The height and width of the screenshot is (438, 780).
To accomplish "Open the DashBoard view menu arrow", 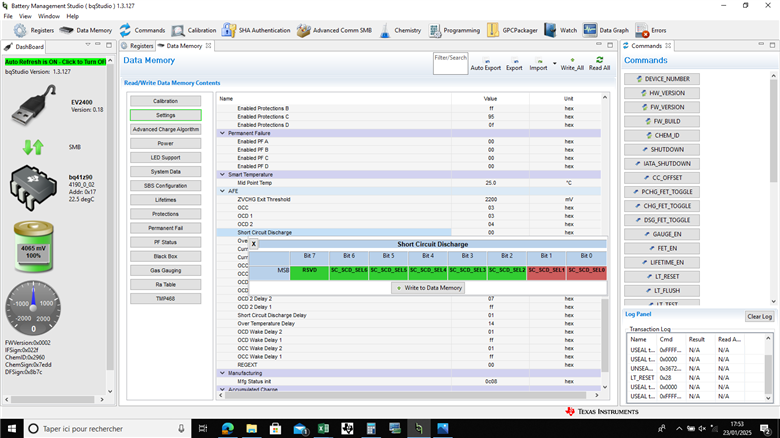I will (x=88, y=45).
